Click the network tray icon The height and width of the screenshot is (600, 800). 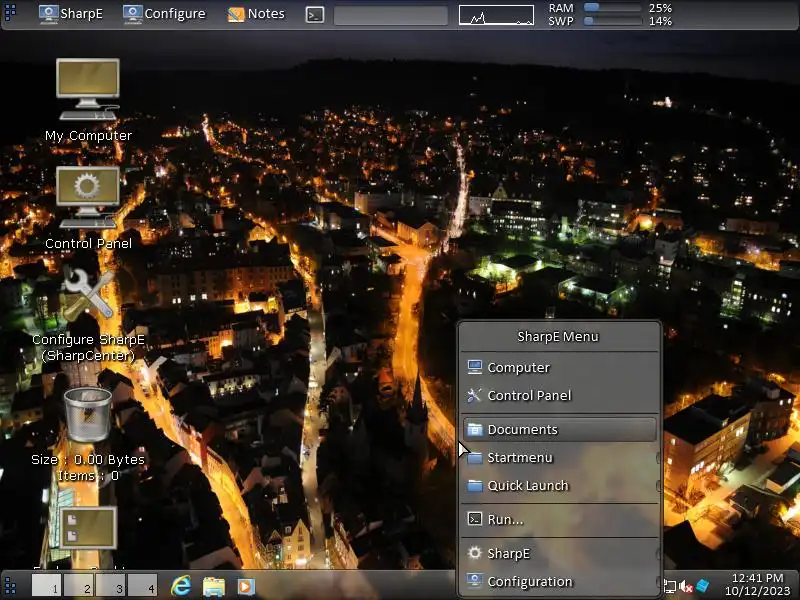(x=669, y=587)
